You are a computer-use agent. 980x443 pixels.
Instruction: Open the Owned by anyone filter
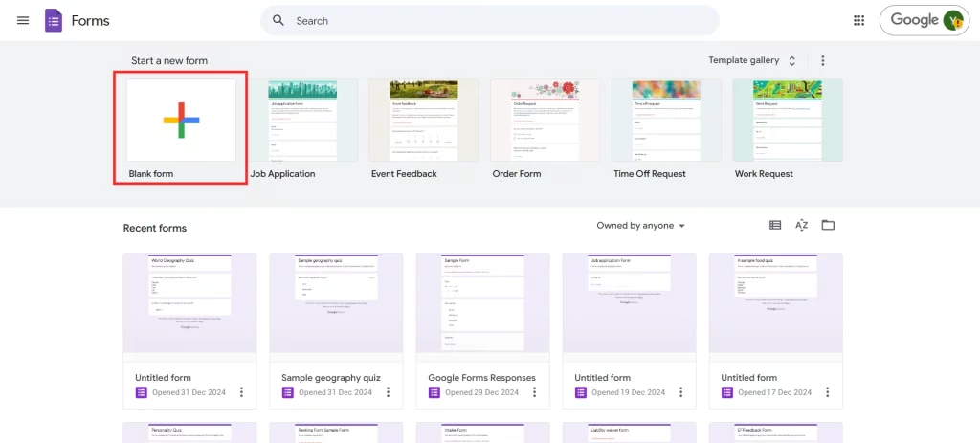(640, 226)
